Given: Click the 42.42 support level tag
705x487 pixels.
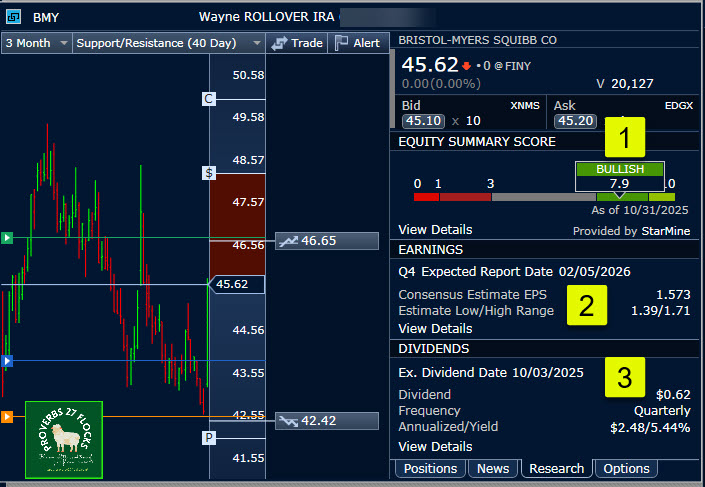Looking at the screenshot, I should 327,421.
